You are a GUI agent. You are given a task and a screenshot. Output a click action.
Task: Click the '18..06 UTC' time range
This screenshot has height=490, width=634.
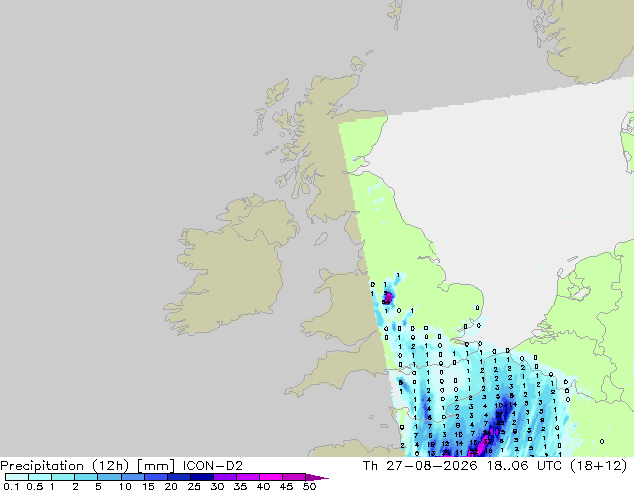[x=524, y=466]
